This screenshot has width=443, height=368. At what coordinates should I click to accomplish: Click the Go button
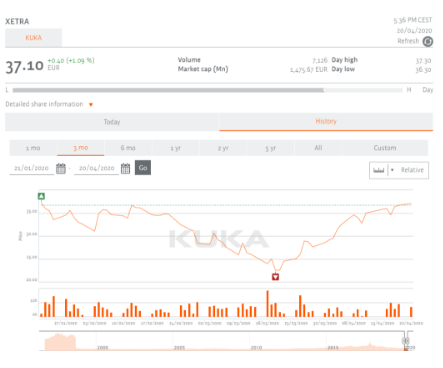point(143,168)
